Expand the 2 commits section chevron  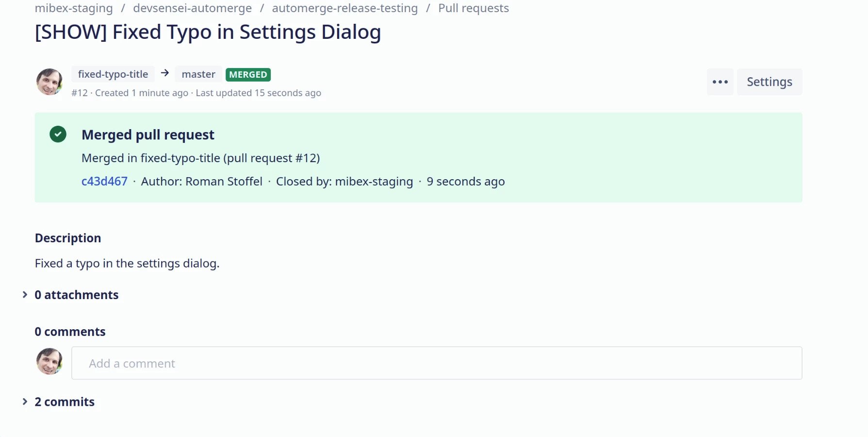[x=25, y=402]
